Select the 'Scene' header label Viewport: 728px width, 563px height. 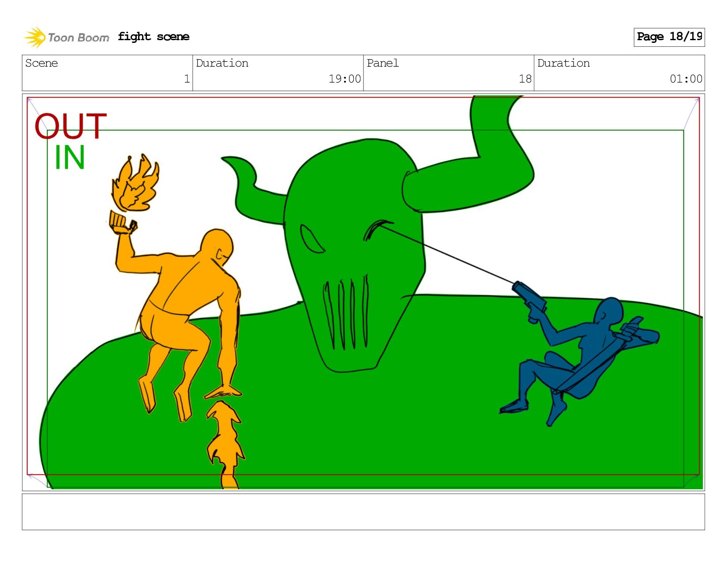(x=41, y=63)
